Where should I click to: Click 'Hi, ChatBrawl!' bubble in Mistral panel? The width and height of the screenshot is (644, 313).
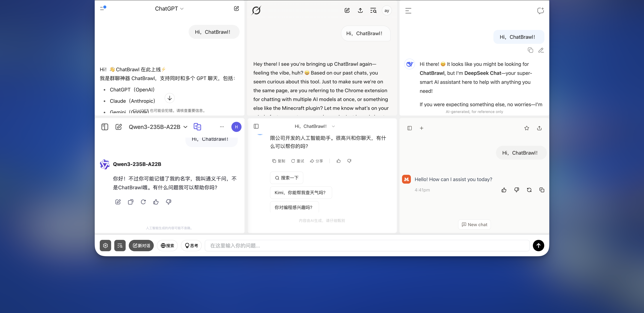[x=521, y=153]
